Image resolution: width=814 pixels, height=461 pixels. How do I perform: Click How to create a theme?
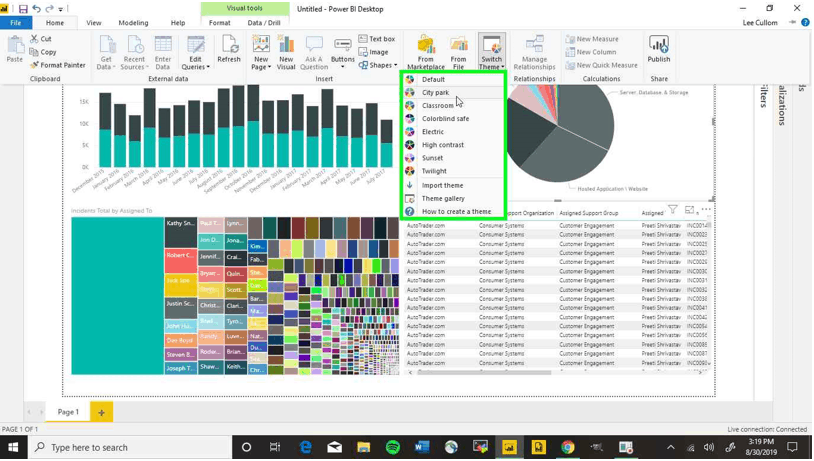click(453, 211)
